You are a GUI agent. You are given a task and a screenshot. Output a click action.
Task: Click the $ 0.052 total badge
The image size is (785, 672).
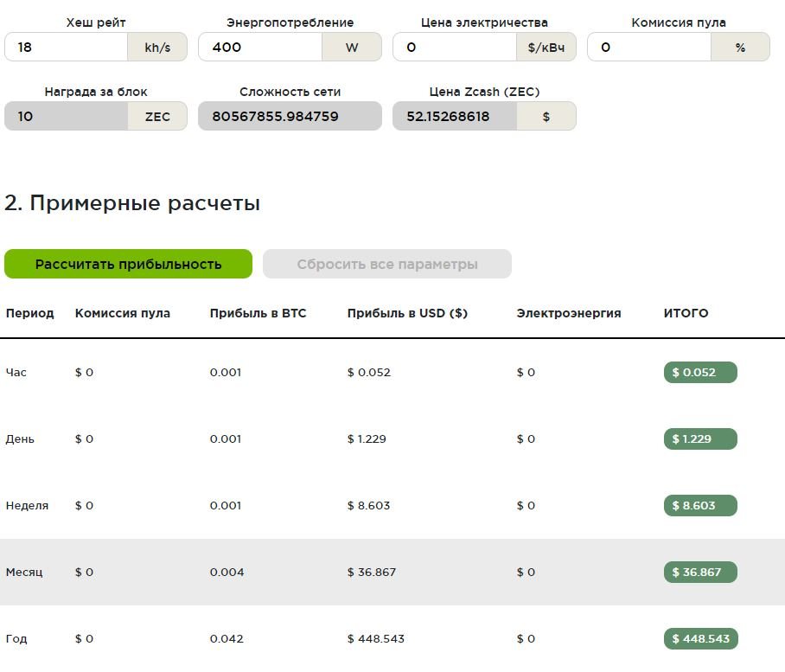pos(700,372)
